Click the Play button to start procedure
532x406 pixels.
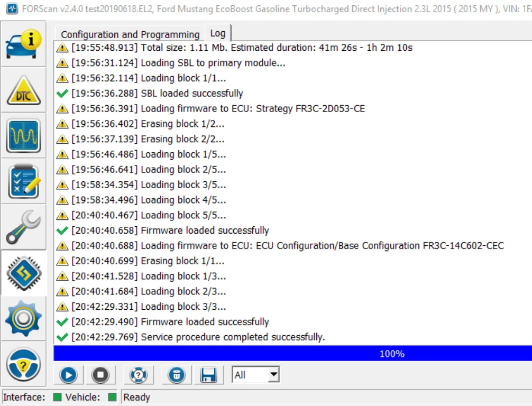coord(68,375)
